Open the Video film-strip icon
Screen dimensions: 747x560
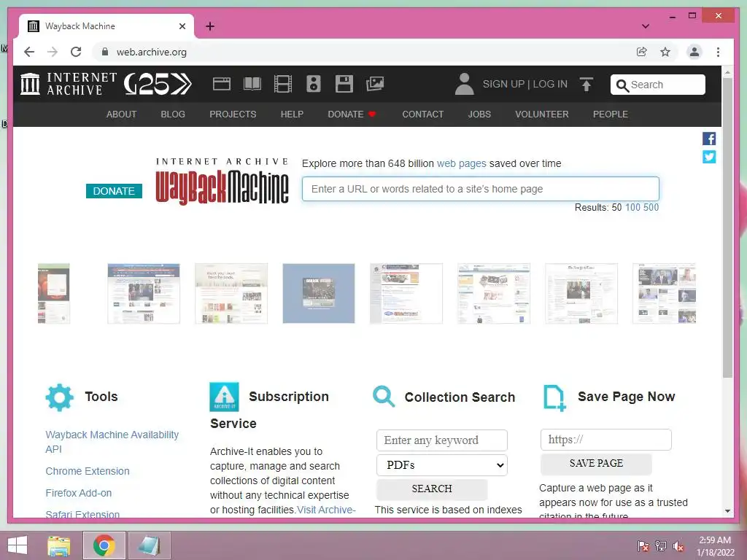[x=282, y=84]
